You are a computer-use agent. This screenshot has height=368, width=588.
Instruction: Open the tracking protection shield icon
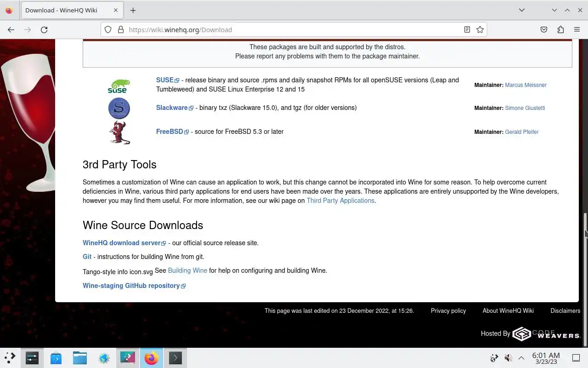pos(108,29)
